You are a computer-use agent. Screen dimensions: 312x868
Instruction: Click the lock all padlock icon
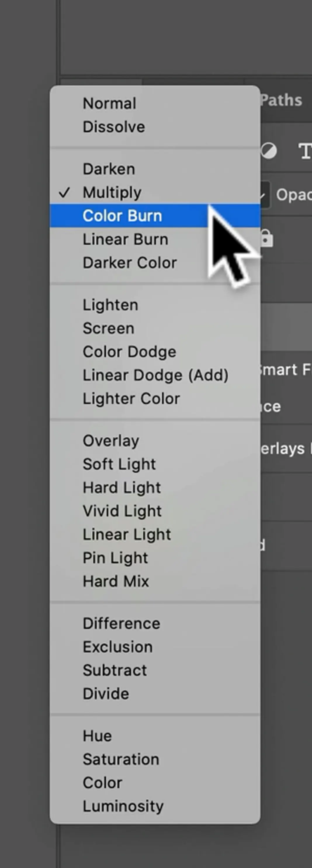(x=266, y=238)
